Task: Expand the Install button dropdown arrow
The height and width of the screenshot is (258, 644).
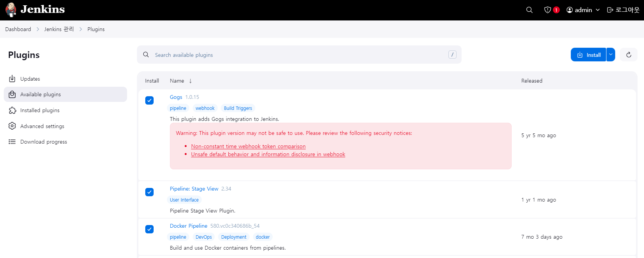Action: (611, 55)
